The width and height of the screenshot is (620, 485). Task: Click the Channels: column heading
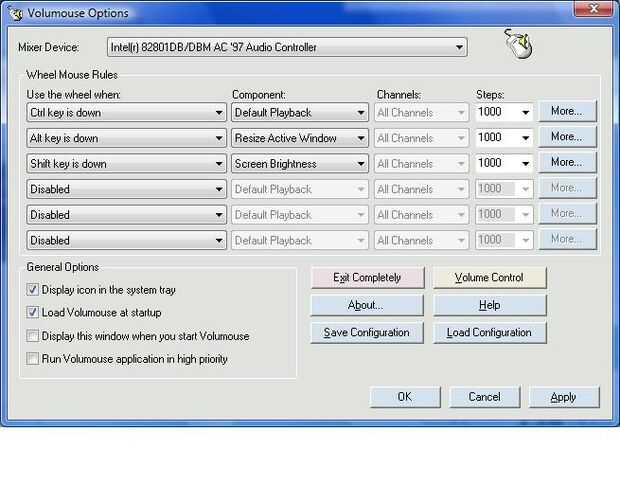pos(399,95)
